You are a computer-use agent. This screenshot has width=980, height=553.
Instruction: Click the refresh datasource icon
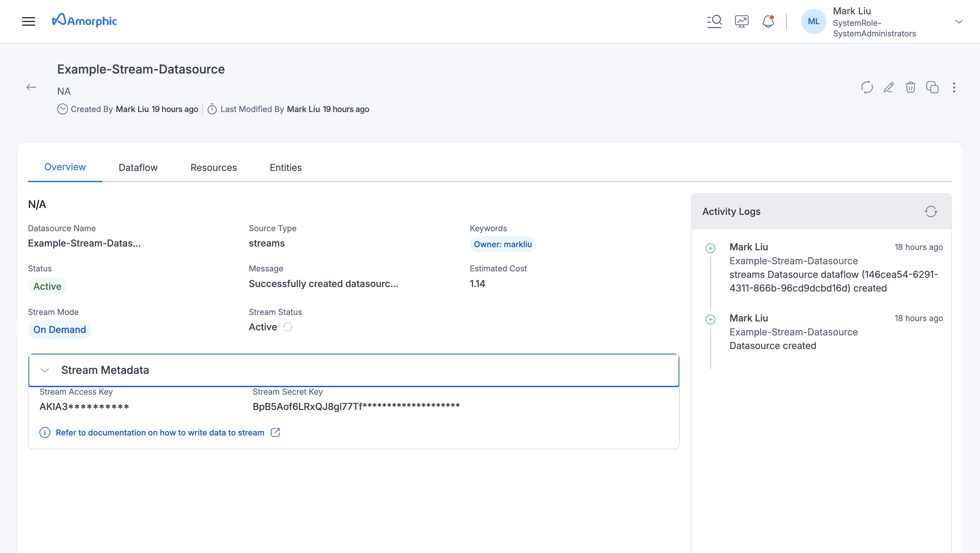pyautogui.click(x=867, y=88)
